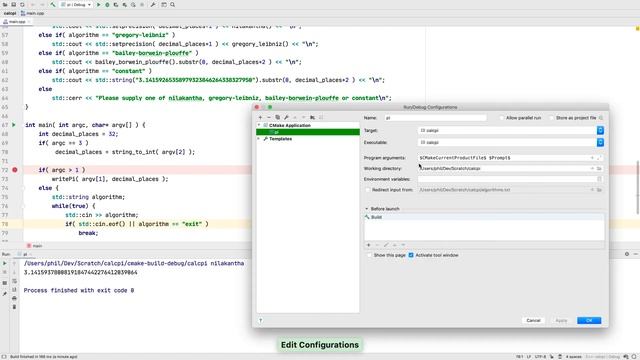Expand the Program arguments field editor

pyautogui.click(x=600, y=158)
